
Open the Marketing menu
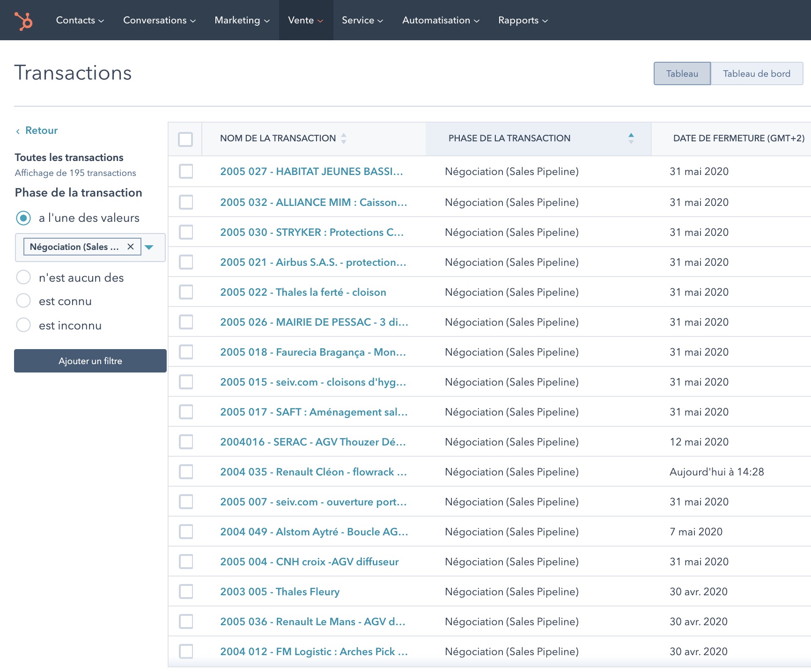click(x=242, y=20)
